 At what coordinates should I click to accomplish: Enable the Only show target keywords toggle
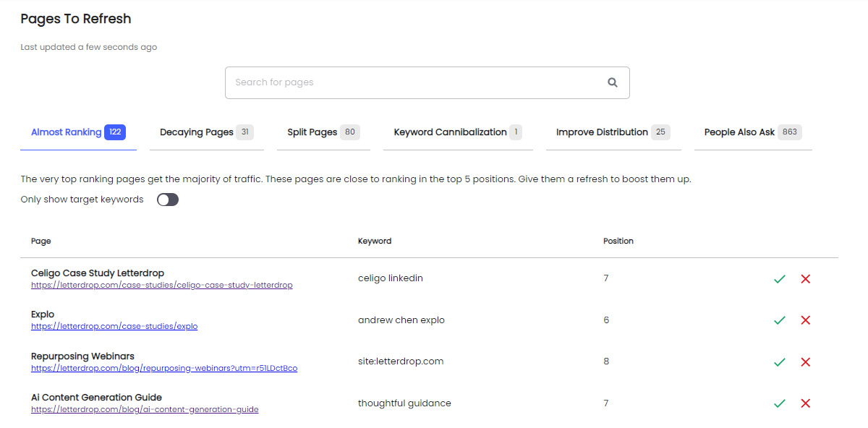(167, 199)
